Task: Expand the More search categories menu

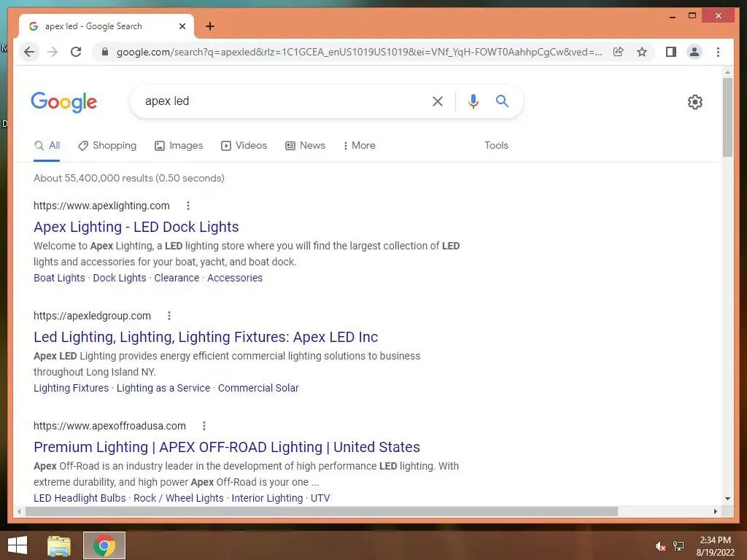Action: 359,146
